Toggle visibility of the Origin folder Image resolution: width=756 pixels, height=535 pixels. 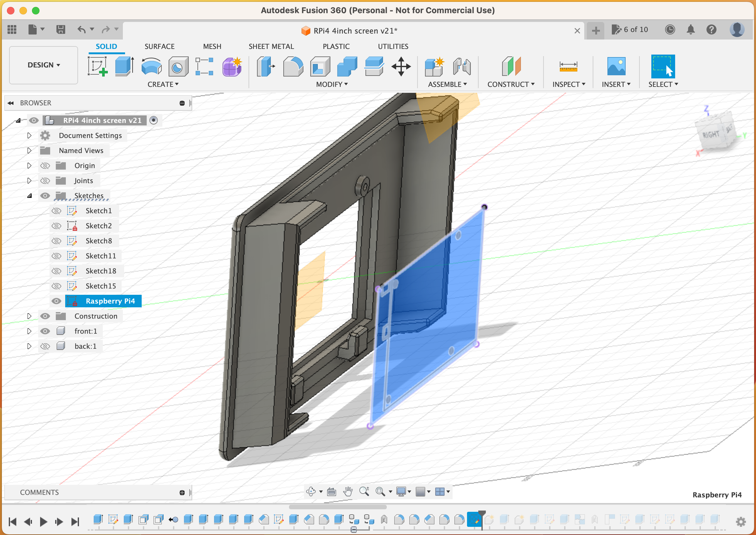[45, 165]
